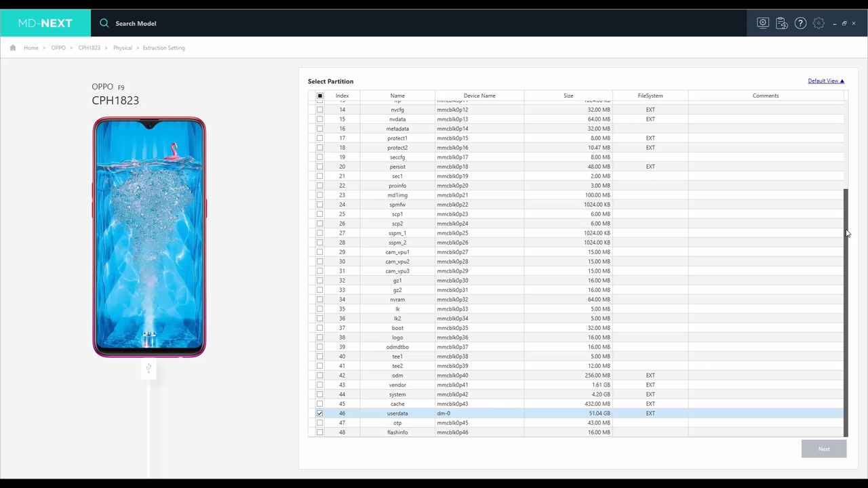Click the phone connection cable indicator below device image
This screenshot has height=488, width=868.
coord(149,368)
